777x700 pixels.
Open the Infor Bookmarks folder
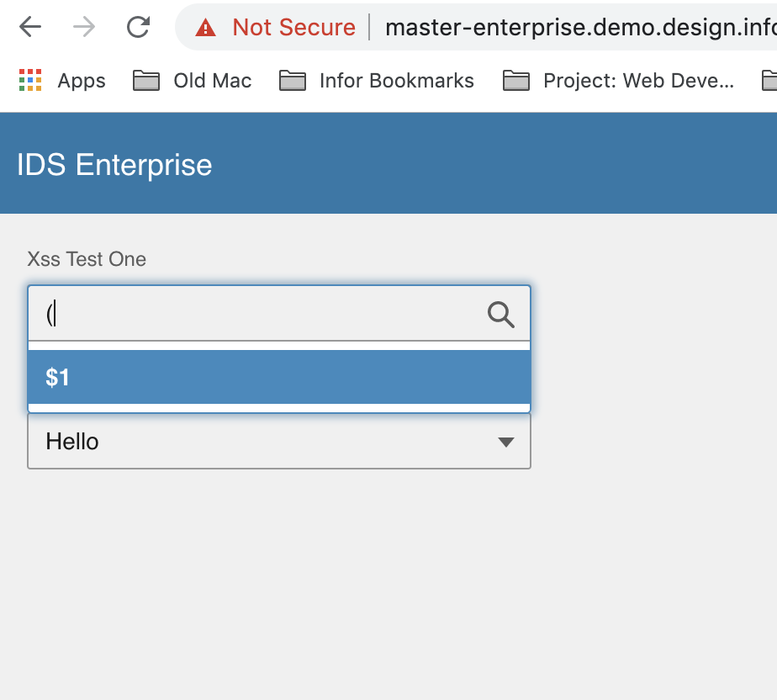pyautogui.click(x=377, y=80)
